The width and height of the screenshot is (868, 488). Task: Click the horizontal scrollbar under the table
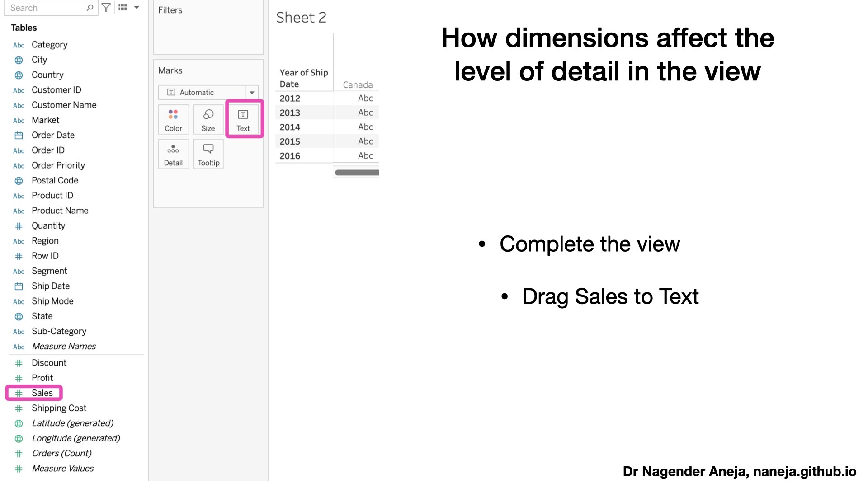(357, 173)
